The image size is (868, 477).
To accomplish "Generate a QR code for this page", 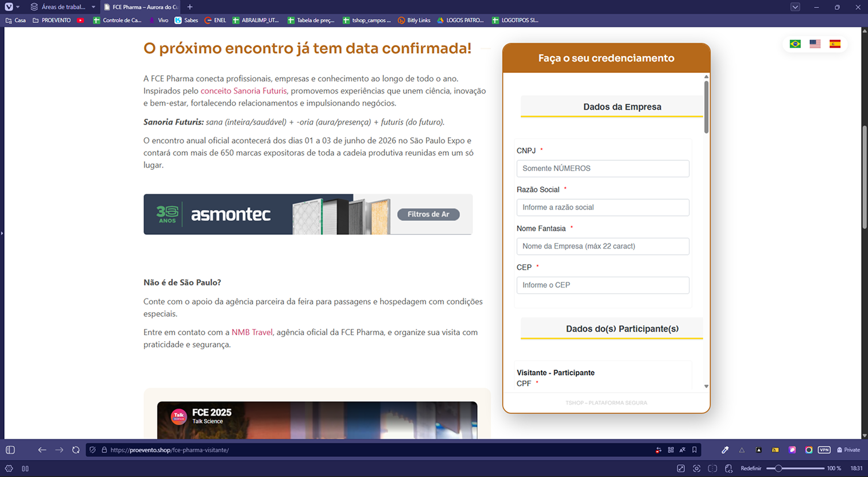I will (671, 450).
